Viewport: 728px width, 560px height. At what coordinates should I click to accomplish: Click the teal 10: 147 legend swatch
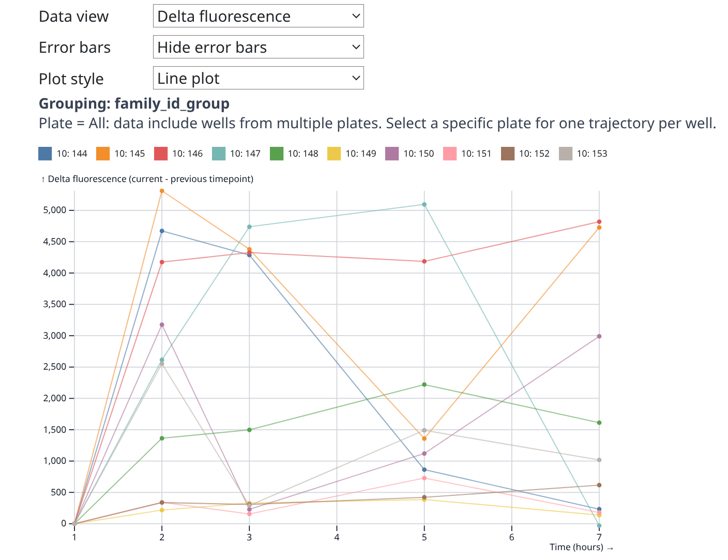tap(219, 154)
